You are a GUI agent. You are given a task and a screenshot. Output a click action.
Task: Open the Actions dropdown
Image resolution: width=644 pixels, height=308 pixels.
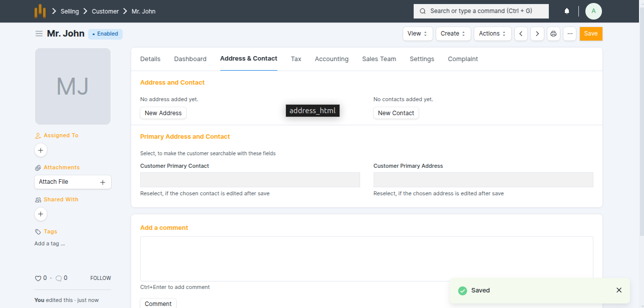492,34
